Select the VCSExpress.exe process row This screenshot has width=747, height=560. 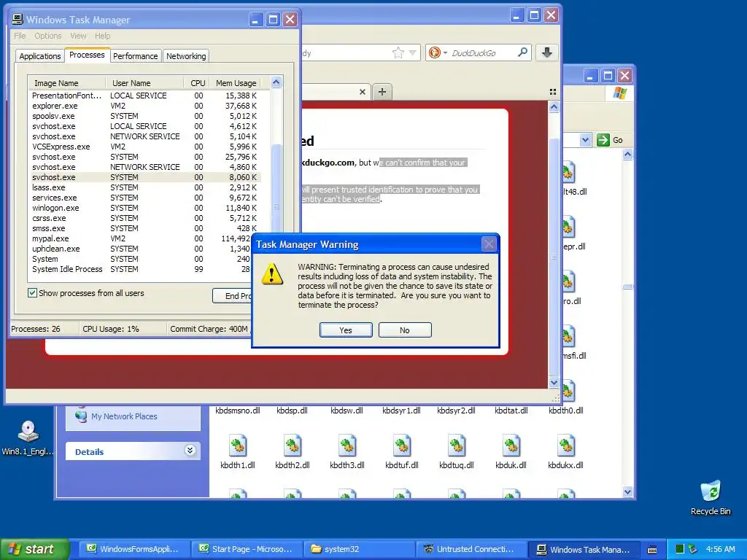pos(144,147)
